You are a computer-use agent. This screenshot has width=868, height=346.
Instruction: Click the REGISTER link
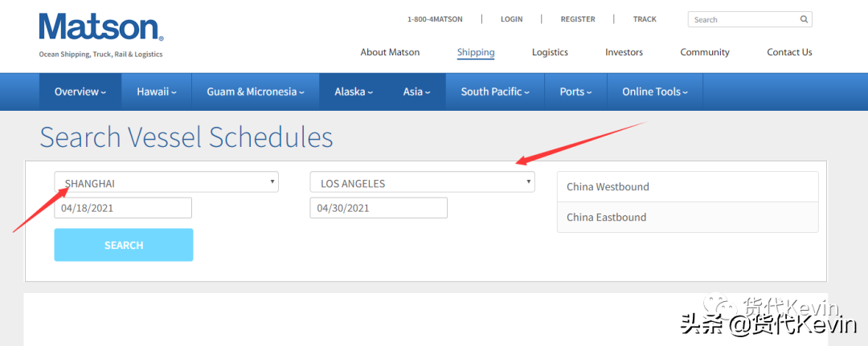point(578,19)
